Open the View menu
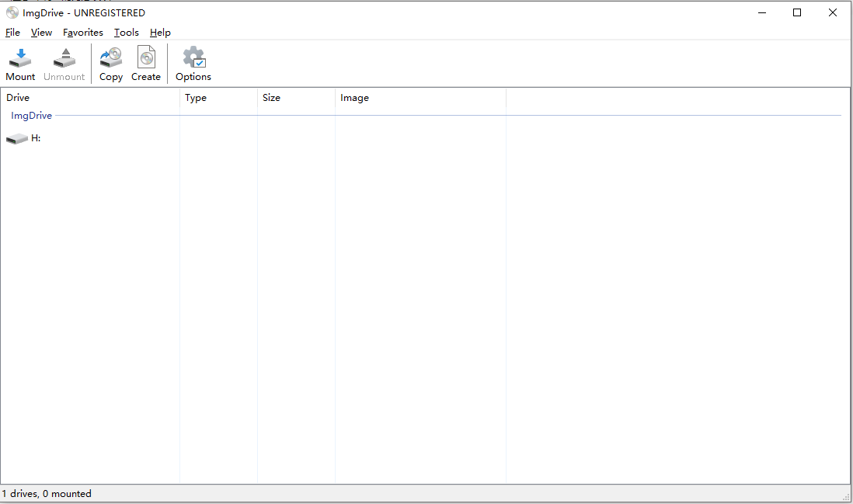The width and height of the screenshot is (853, 504). coord(41,33)
